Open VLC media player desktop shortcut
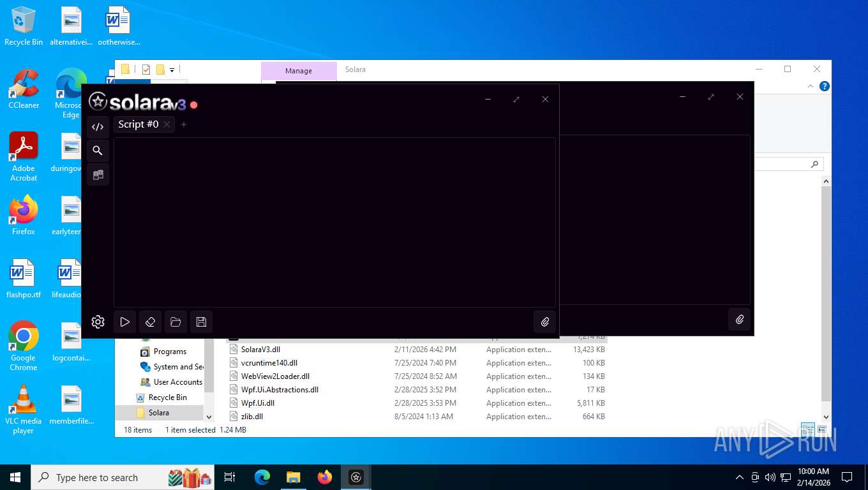868x490 pixels. point(24,409)
